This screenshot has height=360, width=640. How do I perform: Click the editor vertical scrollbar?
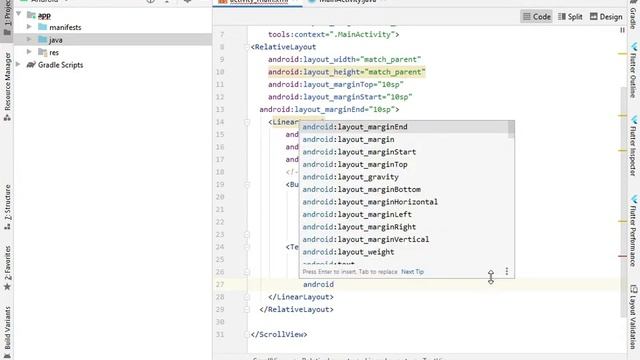tap(623, 202)
